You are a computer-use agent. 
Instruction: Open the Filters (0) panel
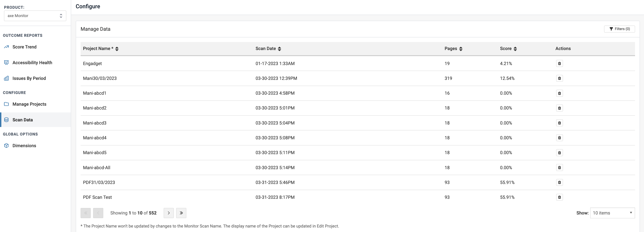[x=619, y=29]
